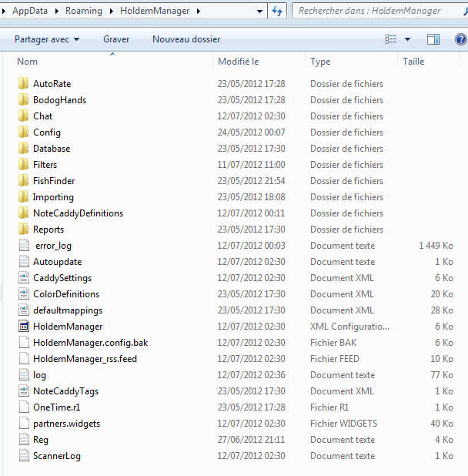Expand the arrow before AppData breadcrumb
Image resolution: width=468 pixels, height=476 pixels.
pyautogui.click(x=4, y=12)
